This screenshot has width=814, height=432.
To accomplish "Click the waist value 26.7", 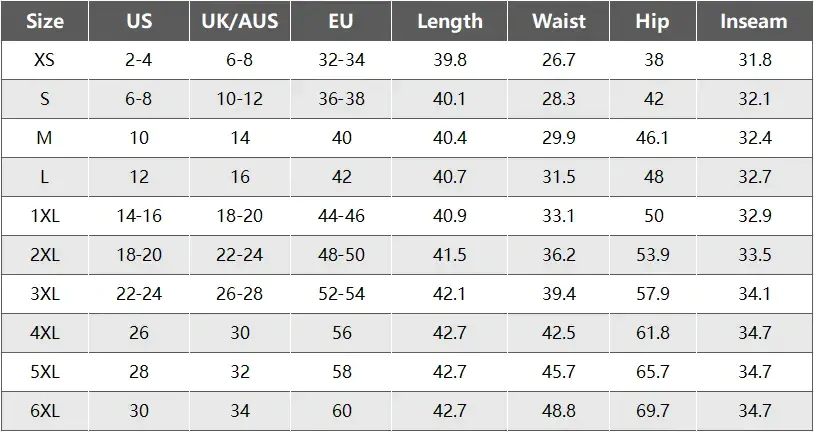I will (558, 60).
